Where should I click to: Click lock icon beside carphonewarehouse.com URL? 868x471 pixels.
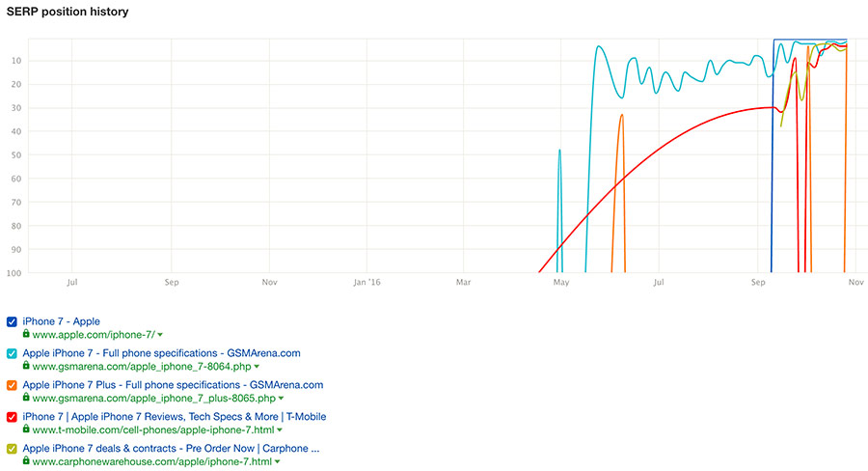(26, 461)
